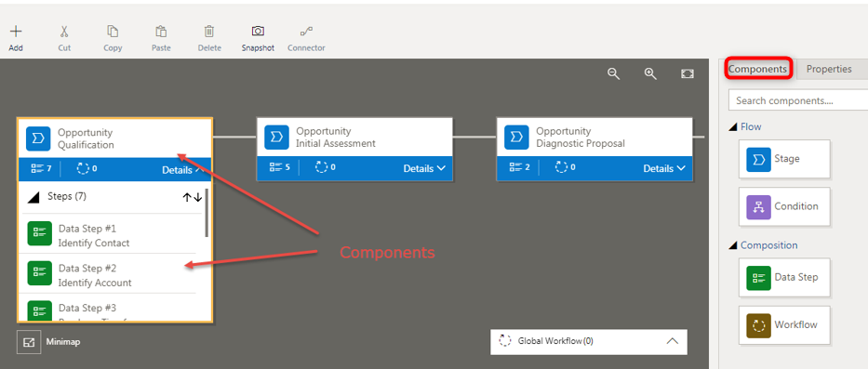Image resolution: width=868 pixels, height=369 pixels.
Task: Focus the Search components field
Action: pyautogui.click(x=798, y=100)
